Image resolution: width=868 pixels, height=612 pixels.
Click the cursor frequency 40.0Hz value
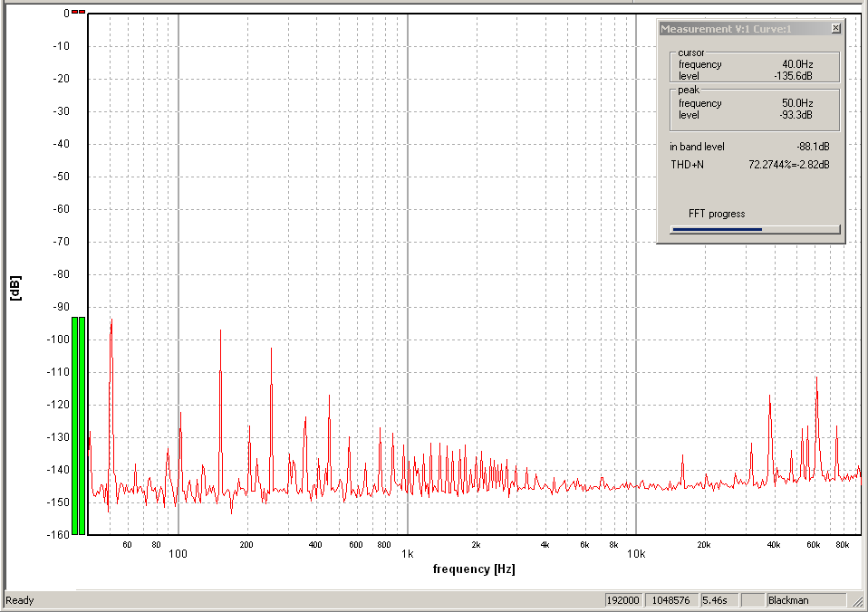797,64
